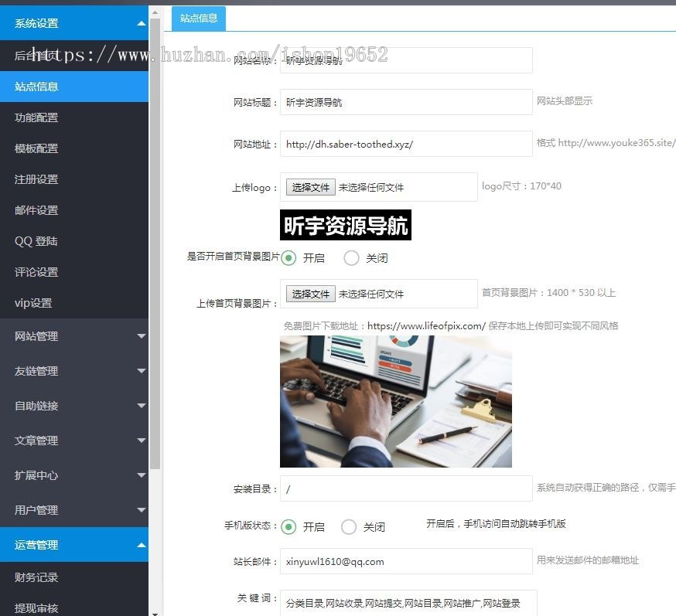Viewport: 676px width, 616px height.
Task: Open the lifeofpix.com link
Action: (426, 326)
